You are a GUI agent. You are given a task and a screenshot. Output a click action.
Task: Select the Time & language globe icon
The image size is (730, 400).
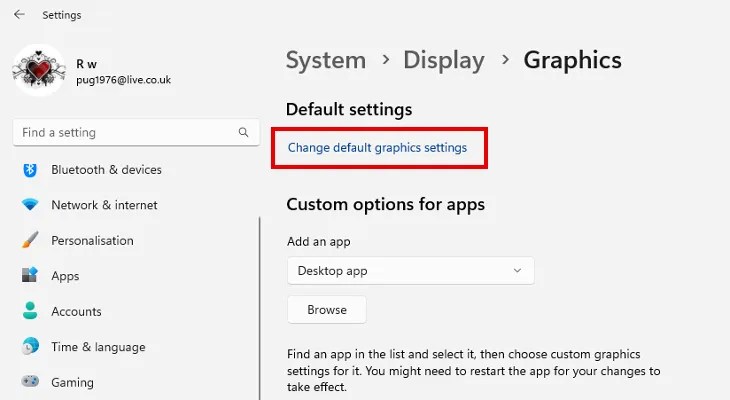(30, 346)
